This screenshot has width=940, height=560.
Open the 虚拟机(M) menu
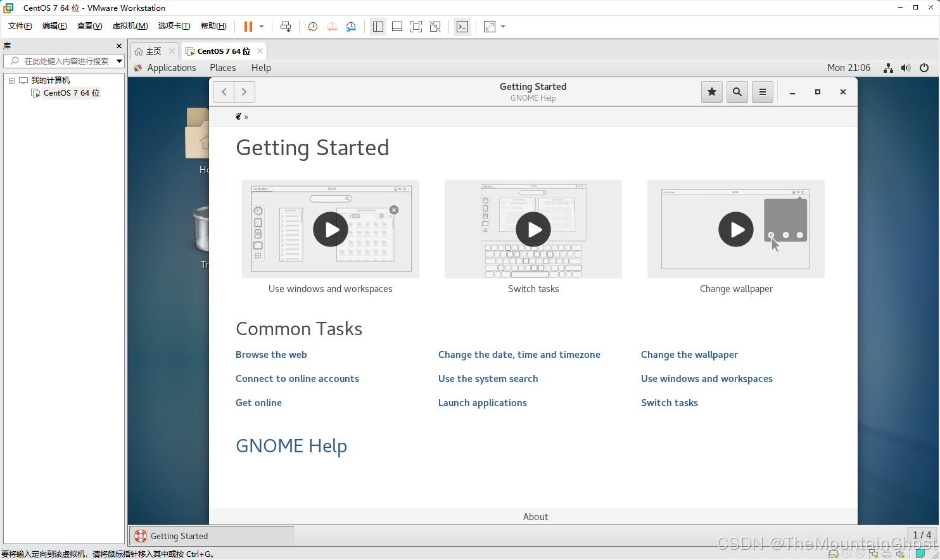[130, 26]
